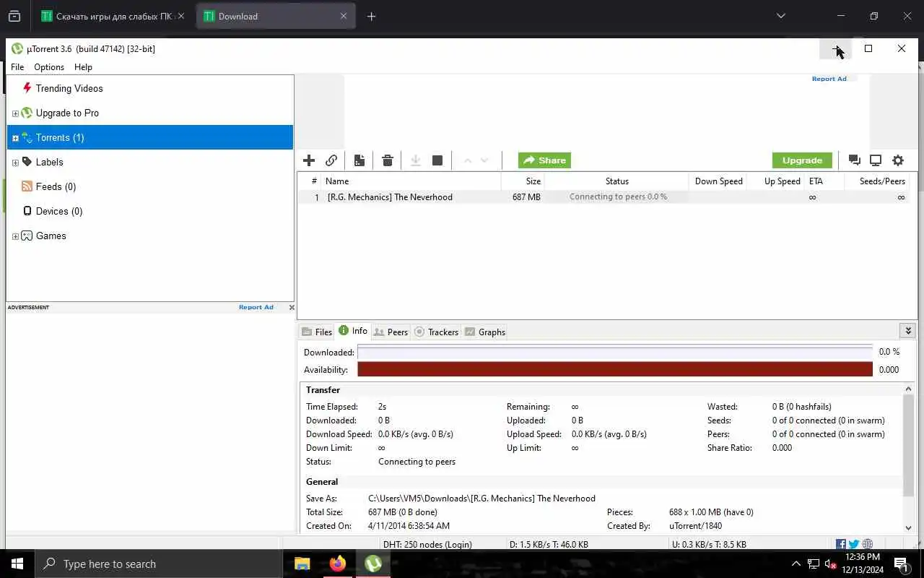Close the sidebar advertisement with X
The width and height of the screenshot is (924, 578).
292,307
